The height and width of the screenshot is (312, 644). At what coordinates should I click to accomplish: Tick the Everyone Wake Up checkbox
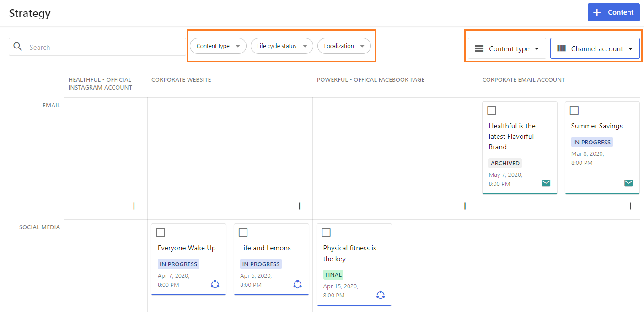[161, 233]
